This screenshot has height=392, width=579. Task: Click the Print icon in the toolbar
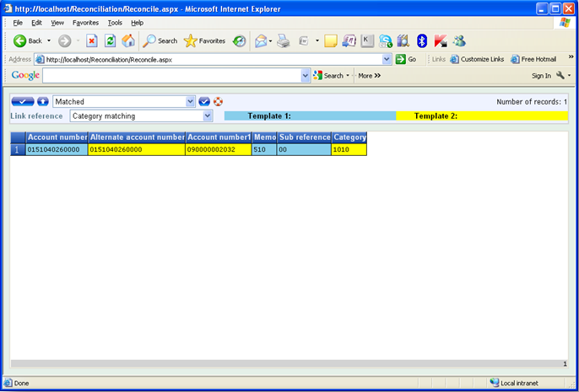284,40
